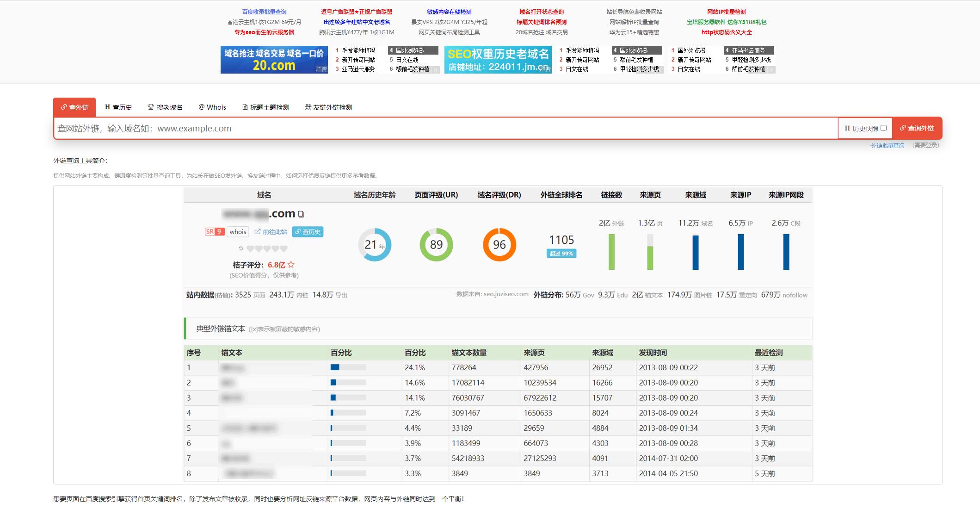The height and width of the screenshot is (509, 980).
Task: Open the 亚马逊云服务 item numbered 4
Action: tap(749, 50)
